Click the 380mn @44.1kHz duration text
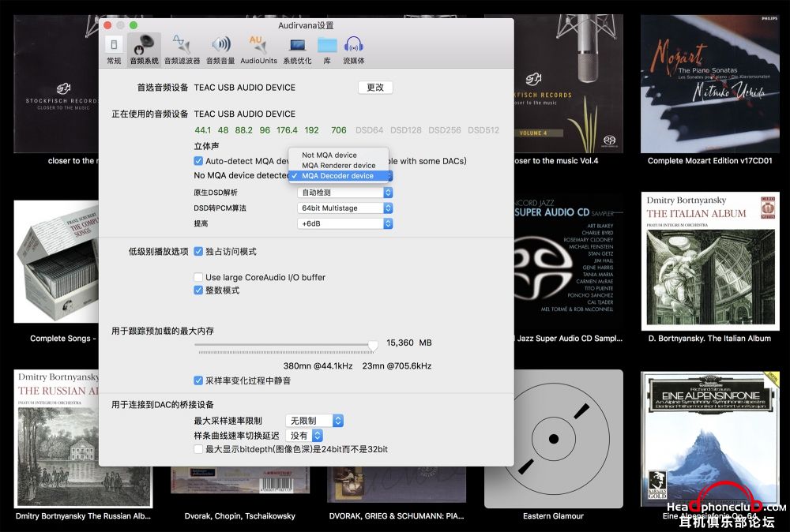Screen dimensions: 790x532 318,366
